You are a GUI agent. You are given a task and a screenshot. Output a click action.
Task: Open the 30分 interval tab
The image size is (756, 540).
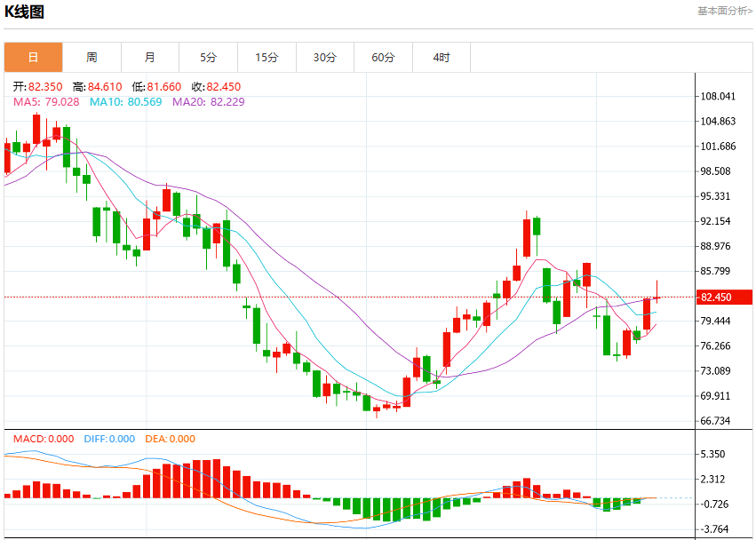325,58
